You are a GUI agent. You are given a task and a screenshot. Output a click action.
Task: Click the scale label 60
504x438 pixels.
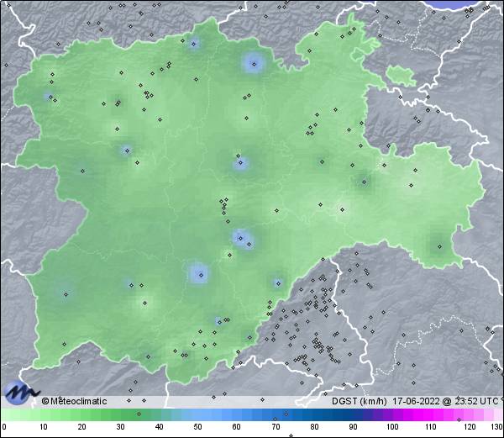(x=237, y=427)
